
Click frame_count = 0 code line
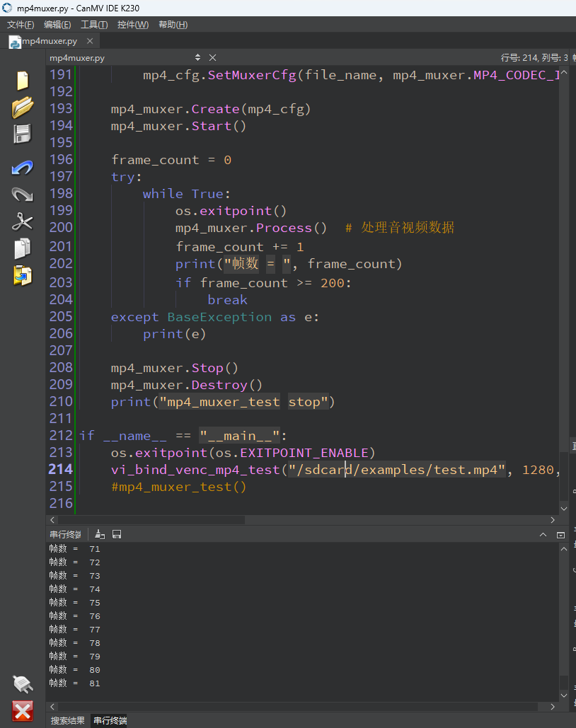(171, 160)
